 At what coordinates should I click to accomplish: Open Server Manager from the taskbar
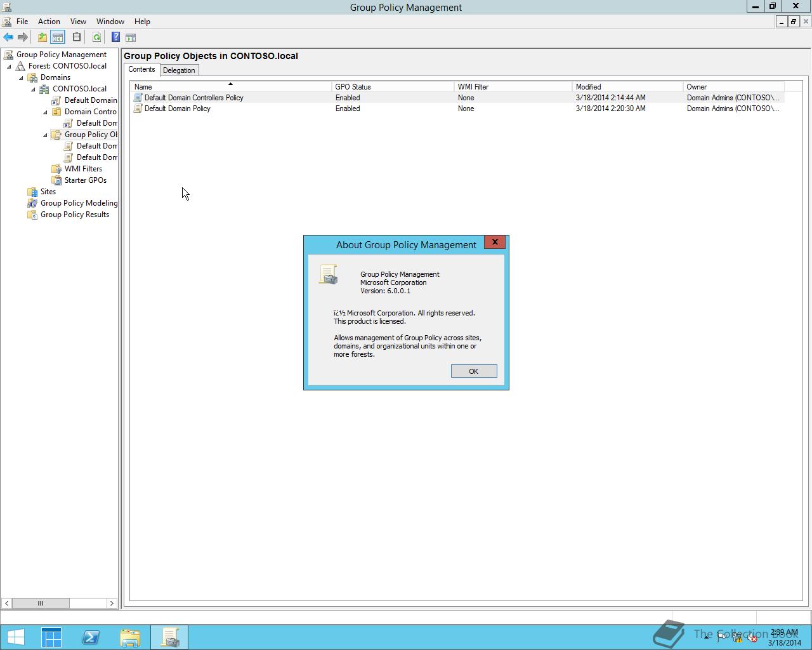click(51, 637)
